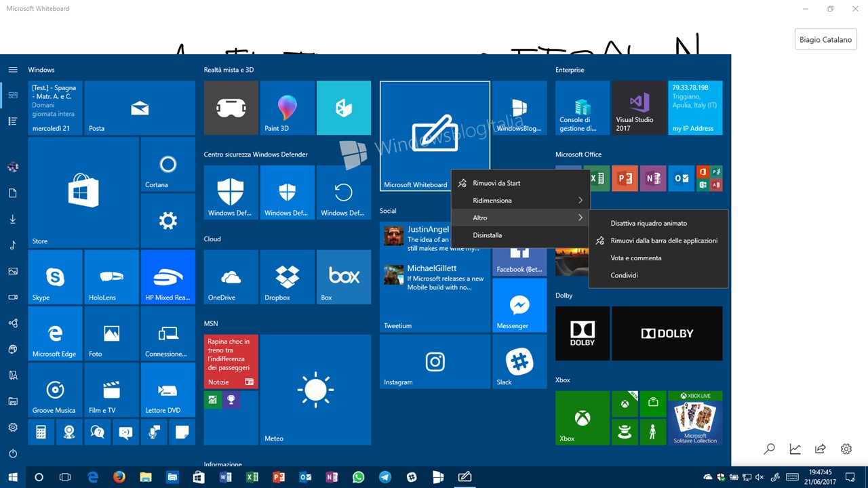Choose Disinstalla from context menu
The height and width of the screenshot is (488, 868).
point(521,235)
